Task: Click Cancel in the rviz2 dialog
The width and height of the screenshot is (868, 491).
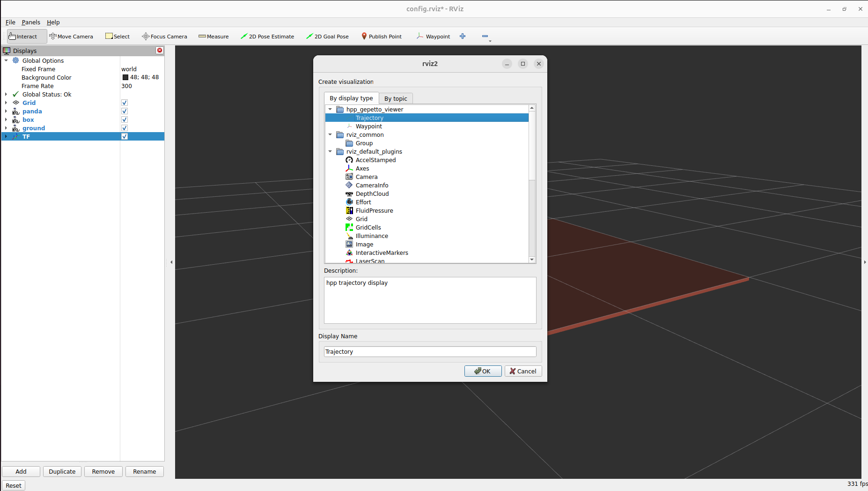Action: (x=523, y=371)
